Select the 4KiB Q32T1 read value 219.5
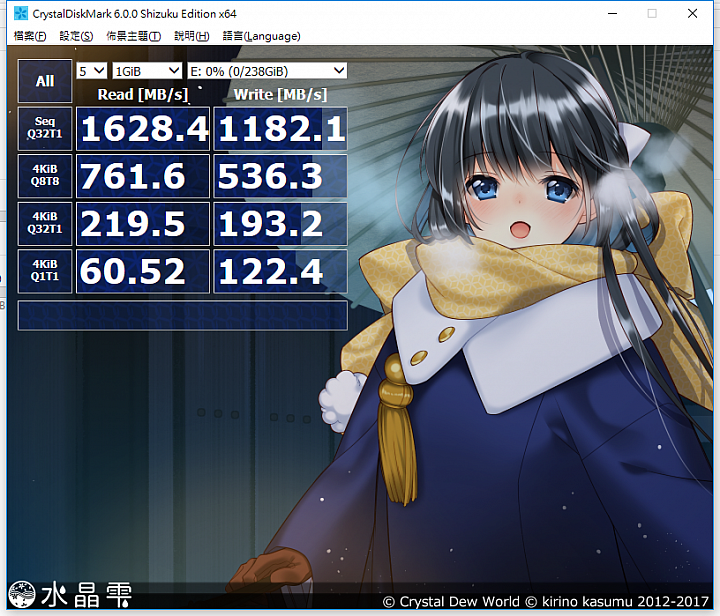Screen dimensions: 720x616 [143, 224]
